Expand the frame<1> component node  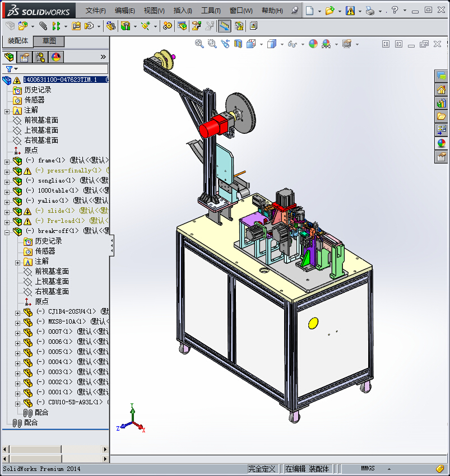[7, 162]
